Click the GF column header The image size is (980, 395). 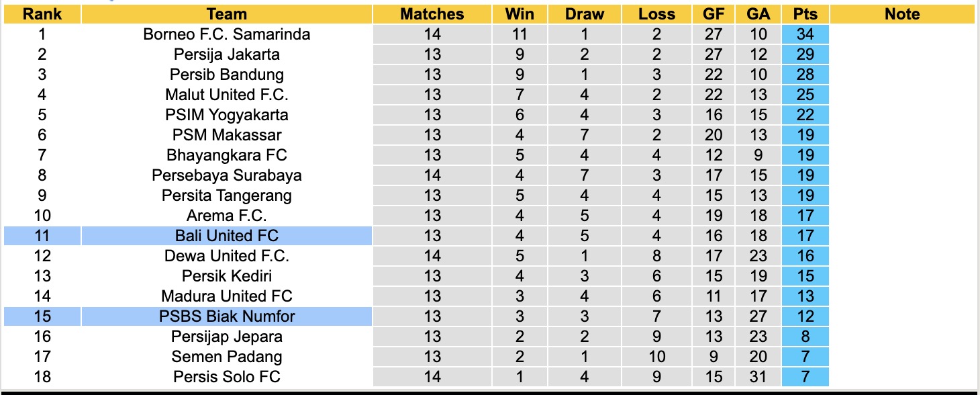pos(714,14)
